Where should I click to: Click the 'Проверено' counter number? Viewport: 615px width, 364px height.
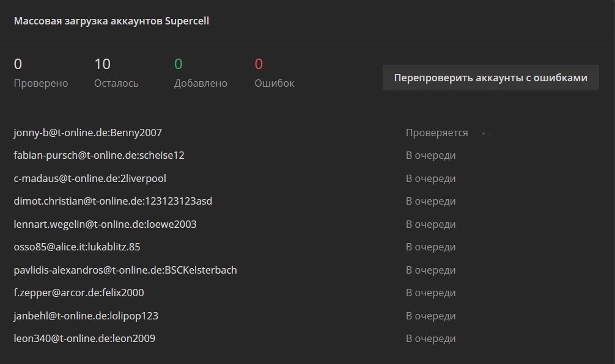point(18,64)
